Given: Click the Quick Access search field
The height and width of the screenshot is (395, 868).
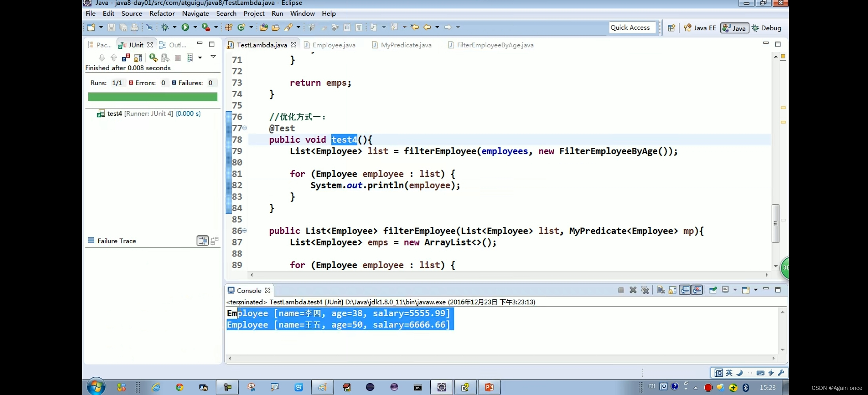Looking at the screenshot, I should tap(632, 27).
